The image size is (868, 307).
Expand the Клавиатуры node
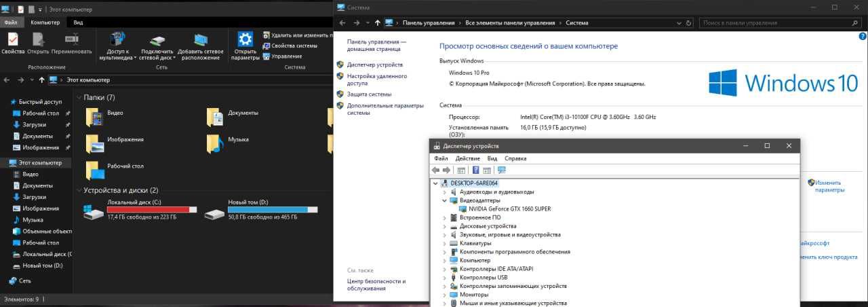tap(444, 243)
